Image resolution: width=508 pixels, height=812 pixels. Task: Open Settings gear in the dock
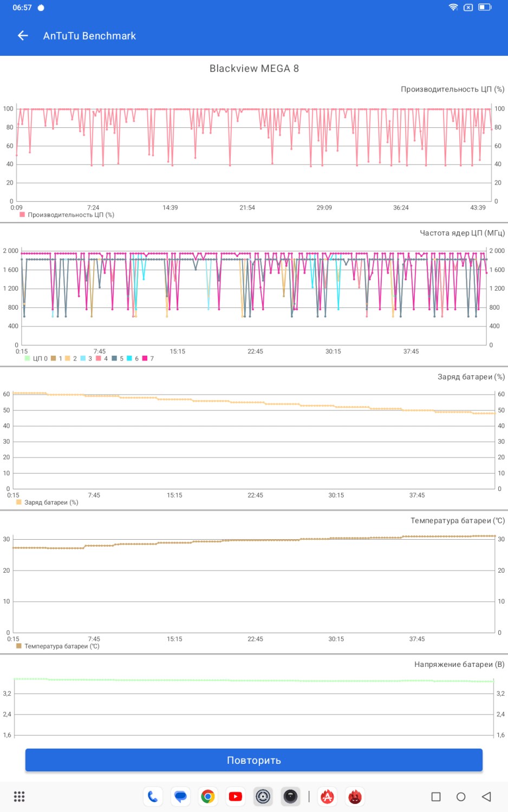coord(263,796)
